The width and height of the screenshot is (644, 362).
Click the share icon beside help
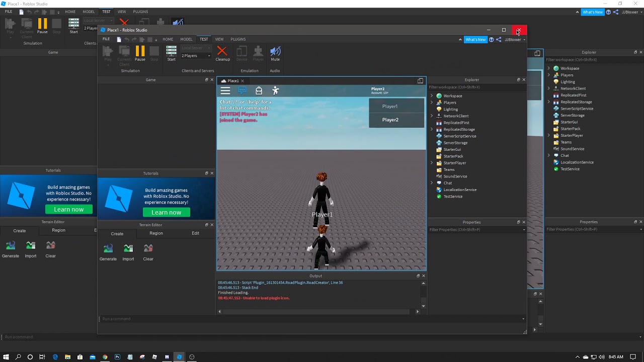coord(499,40)
